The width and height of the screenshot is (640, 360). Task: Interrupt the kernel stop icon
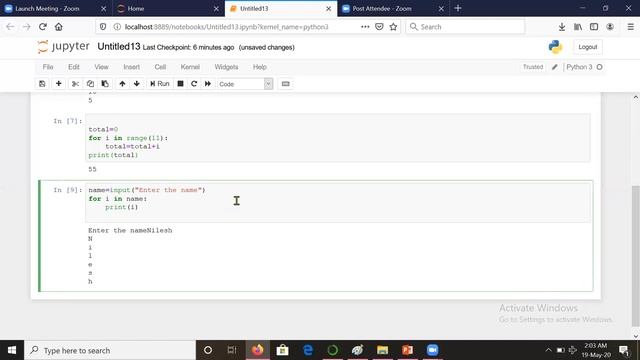pos(180,84)
